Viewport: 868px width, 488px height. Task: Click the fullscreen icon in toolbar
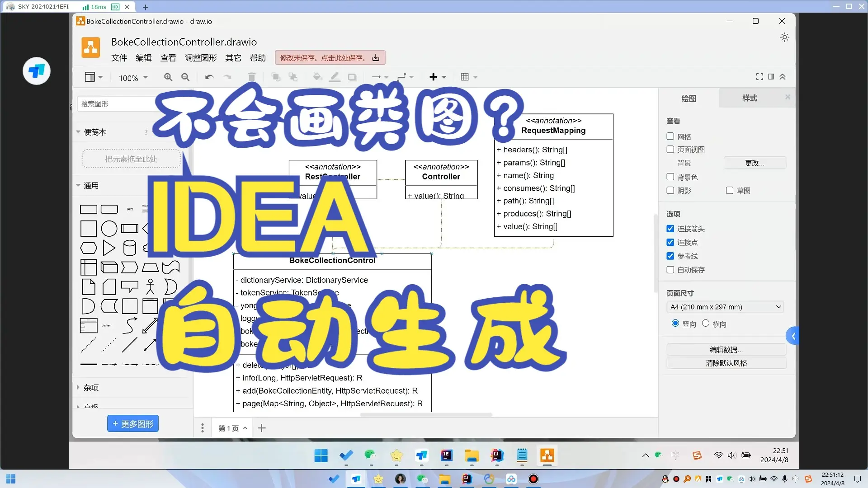tap(759, 77)
